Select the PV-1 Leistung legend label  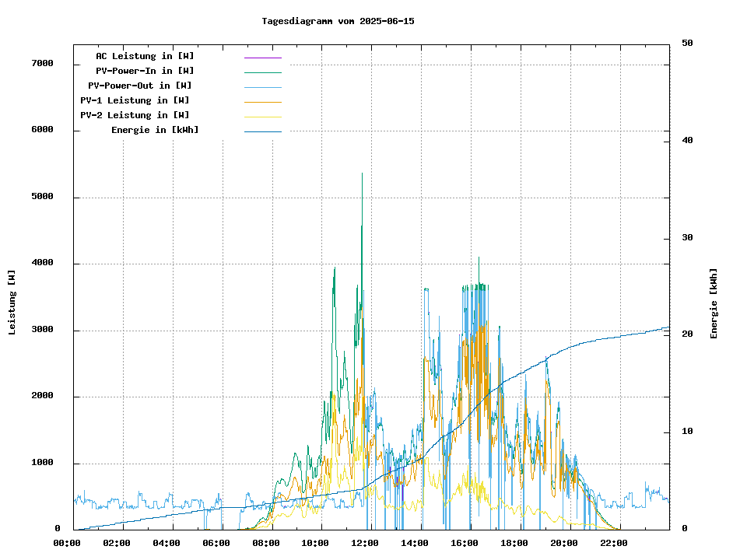pyautogui.click(x=135, y=100)
